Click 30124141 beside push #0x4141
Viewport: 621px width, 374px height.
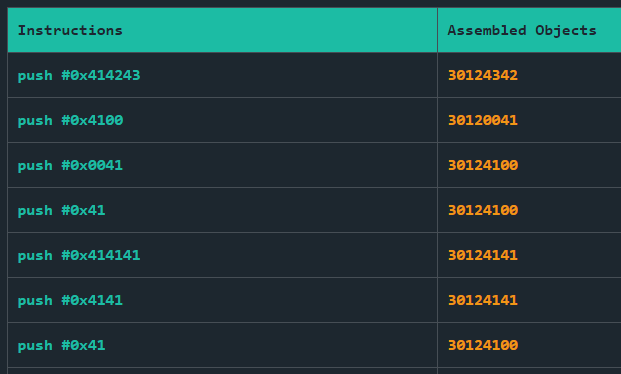[482, 300]
